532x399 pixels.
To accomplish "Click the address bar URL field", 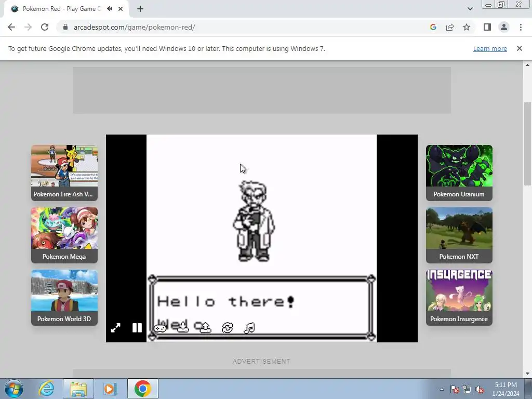I will 244,27.
